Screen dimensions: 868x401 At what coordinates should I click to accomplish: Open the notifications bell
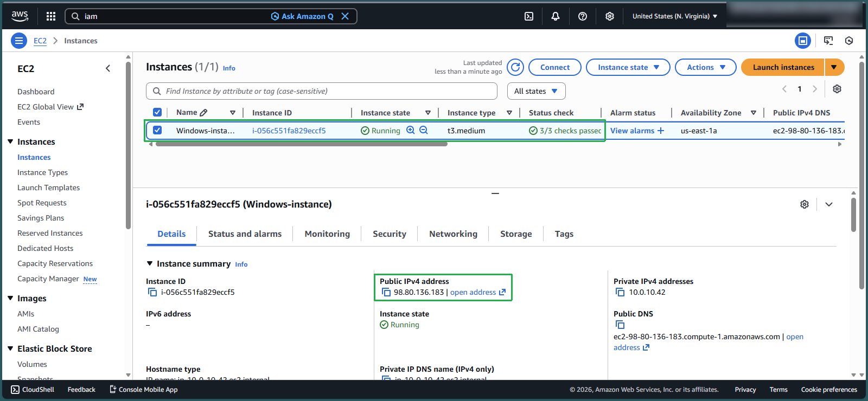pyautogui.click(x=556, y=16)
